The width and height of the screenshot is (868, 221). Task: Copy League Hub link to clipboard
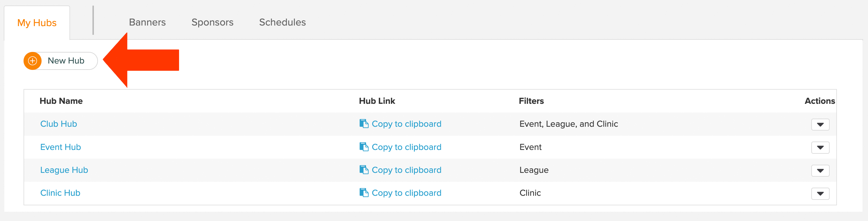click(x=406, y=170)
